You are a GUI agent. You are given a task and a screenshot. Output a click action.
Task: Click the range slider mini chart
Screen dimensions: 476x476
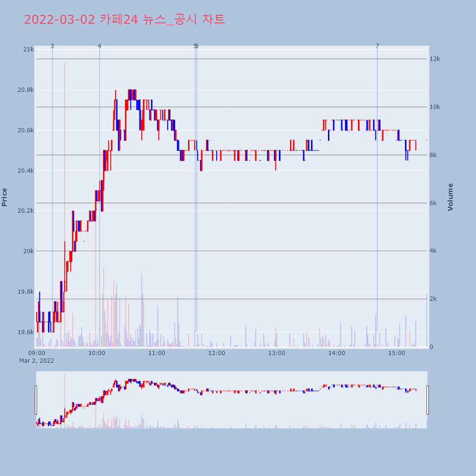232,400
